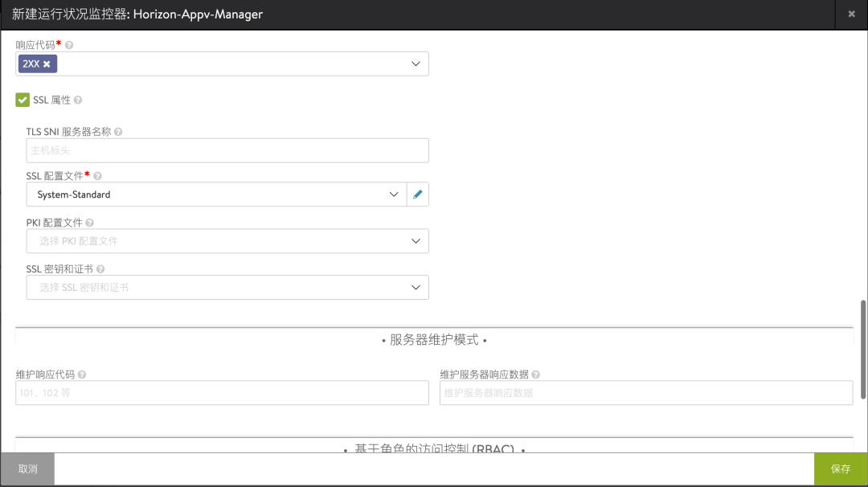Open the 选择 SSL 密钥和证书 dropdown
The image size is (868, 487).
(227, 287)
